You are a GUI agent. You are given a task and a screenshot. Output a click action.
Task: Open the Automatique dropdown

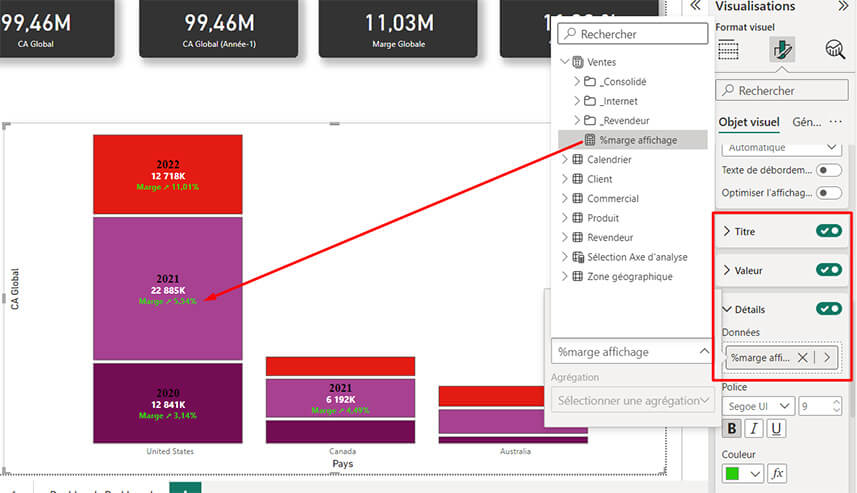(780, 148)
